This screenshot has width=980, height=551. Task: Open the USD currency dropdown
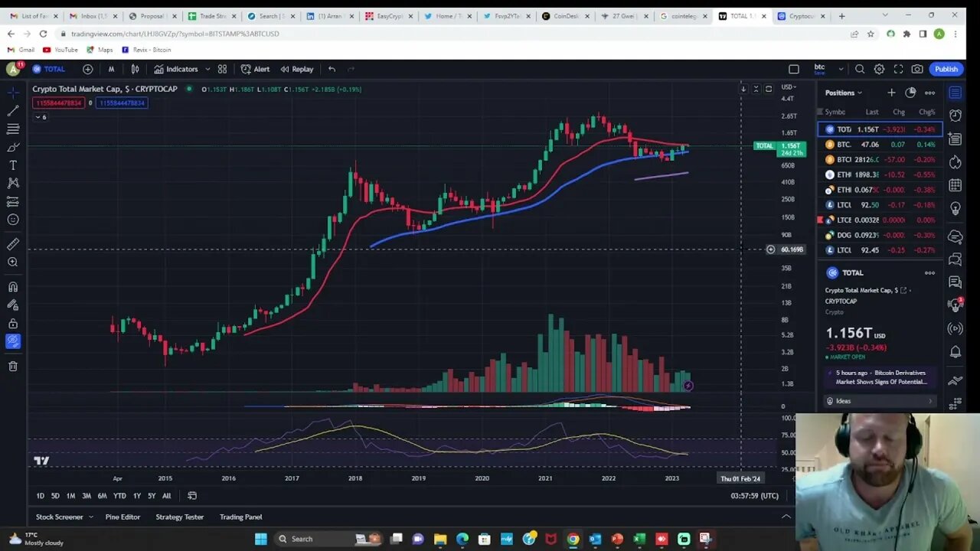tap(789, 87)
